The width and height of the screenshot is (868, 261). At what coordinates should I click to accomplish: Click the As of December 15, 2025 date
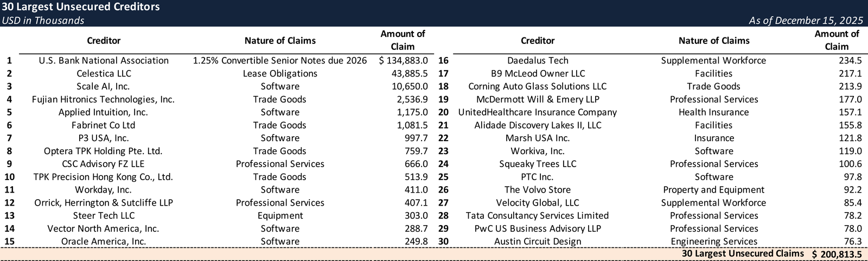[x=806, y=21]
